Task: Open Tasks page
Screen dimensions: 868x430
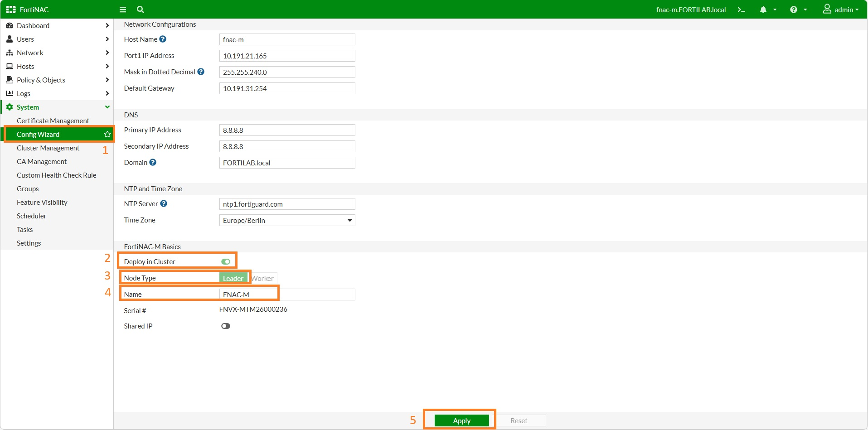Action: coord(25,230)
